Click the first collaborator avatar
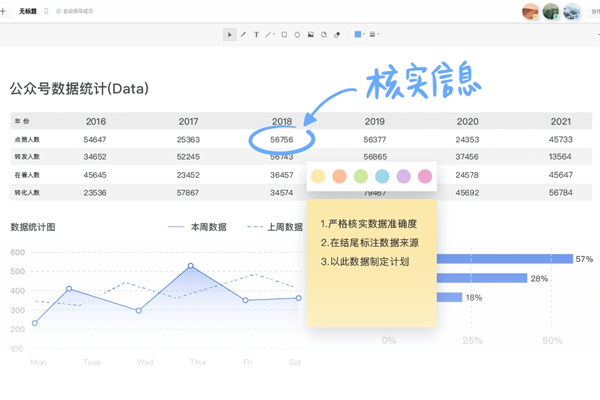600x400 pixels. click(x=530, y=12)
